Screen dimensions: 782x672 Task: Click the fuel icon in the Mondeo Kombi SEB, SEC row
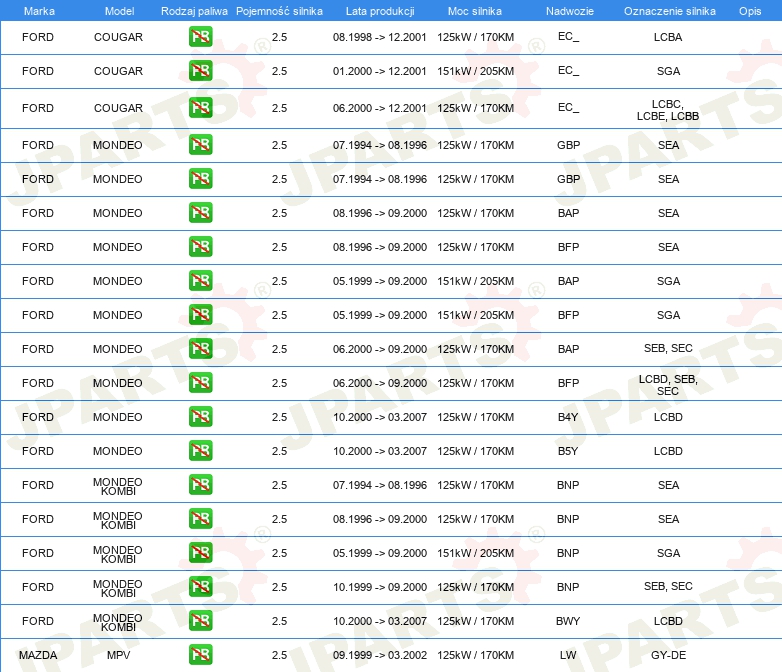pos(200,586)
